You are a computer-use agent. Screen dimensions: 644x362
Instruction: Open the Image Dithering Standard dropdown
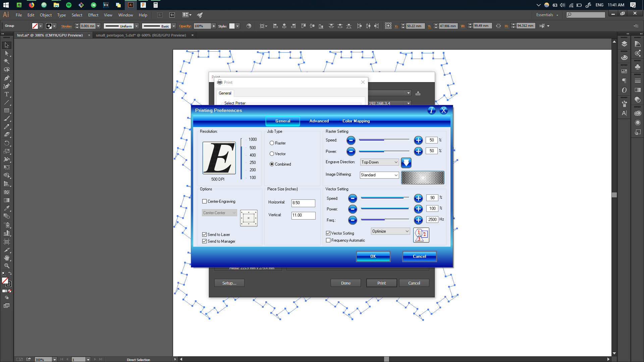[x=379, y=175]
